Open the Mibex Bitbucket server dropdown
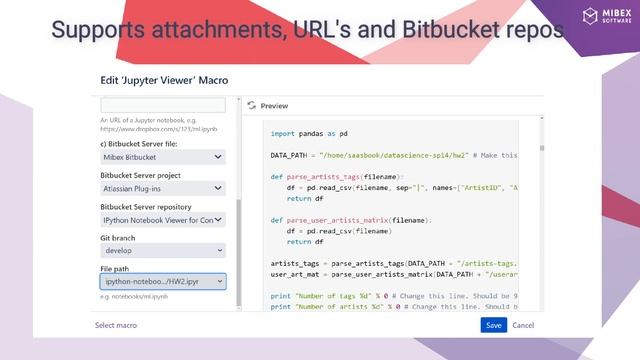The image size is (640, 360). (x=163, y=157)
